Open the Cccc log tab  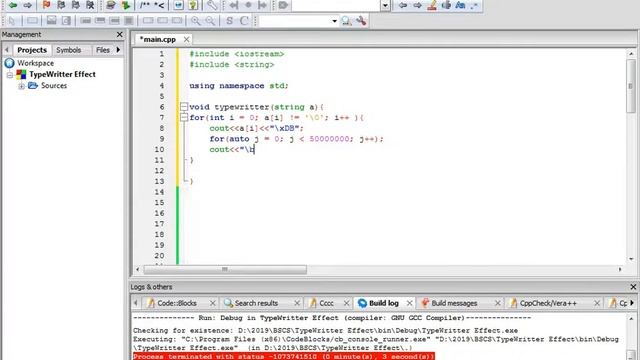click(x=327, y=303)
